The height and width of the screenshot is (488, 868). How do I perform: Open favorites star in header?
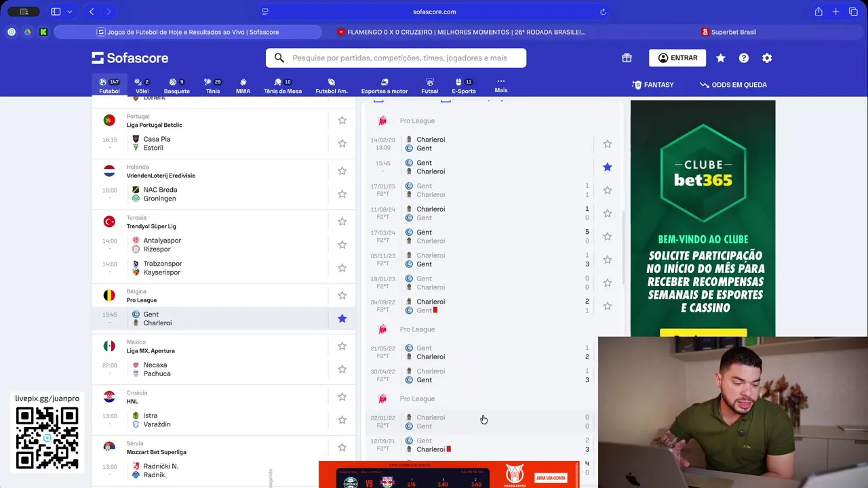(721, 58)
